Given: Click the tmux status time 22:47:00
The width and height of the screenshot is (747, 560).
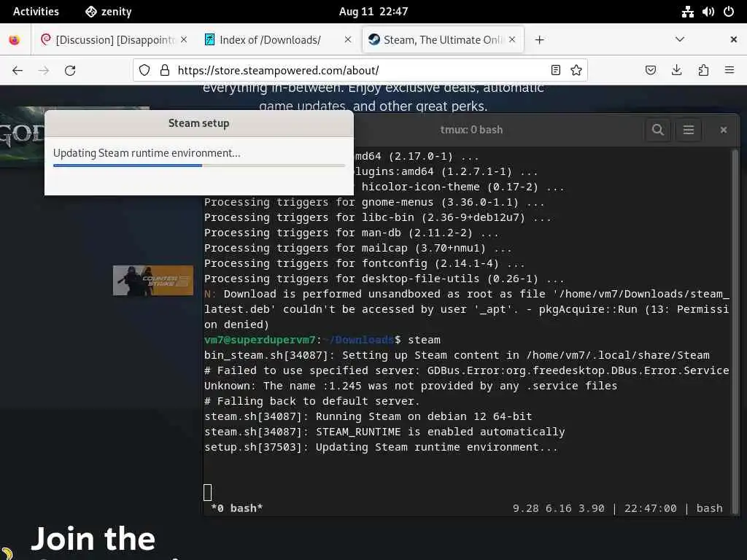Looking at the screenshot, I should 650,508.
